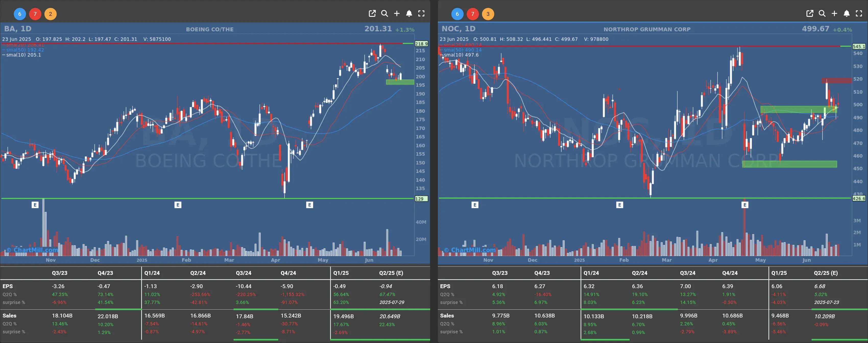Click the blue 6 badge on NOC panel
868x343 pixels.
tap(457, 14)
